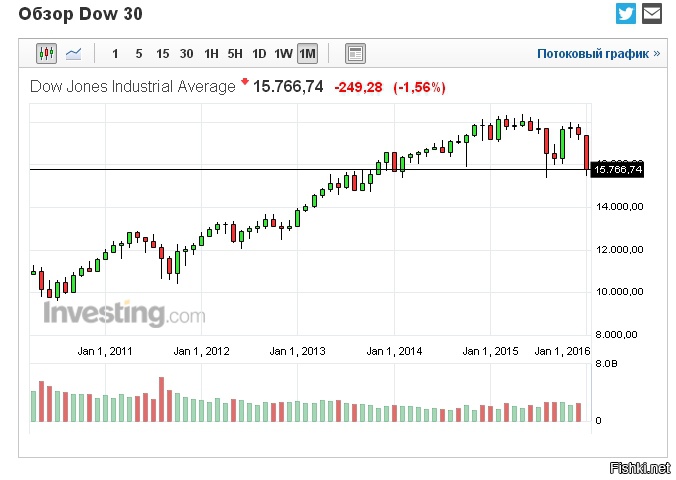Click the last red candlestick on chart
The width and height of the screenshot is (676, 480).
[x=586, y=153]
